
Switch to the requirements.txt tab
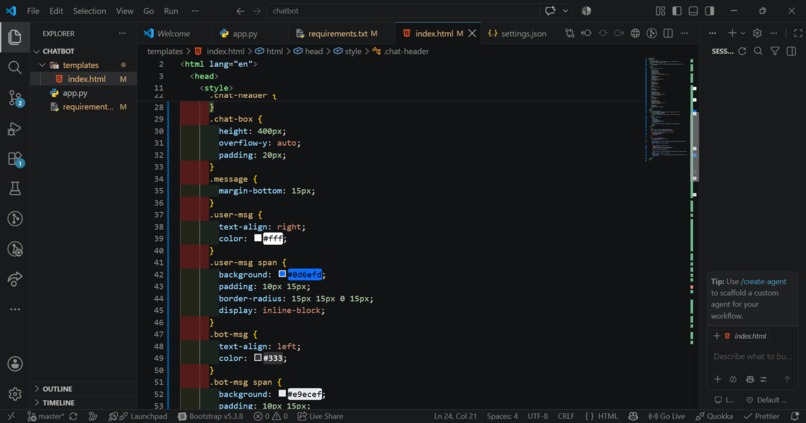tap(338, 33)
